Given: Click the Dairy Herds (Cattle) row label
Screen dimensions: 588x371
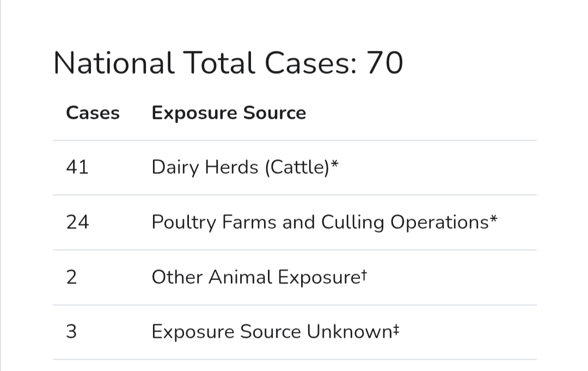Looking at the screenshot, I should tap(241, 167).
